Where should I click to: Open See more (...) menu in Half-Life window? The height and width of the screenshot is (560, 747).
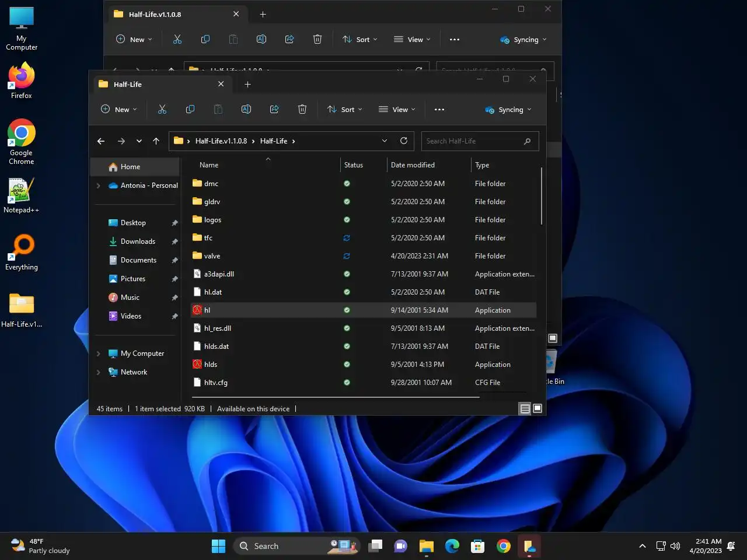pos(439,109)
